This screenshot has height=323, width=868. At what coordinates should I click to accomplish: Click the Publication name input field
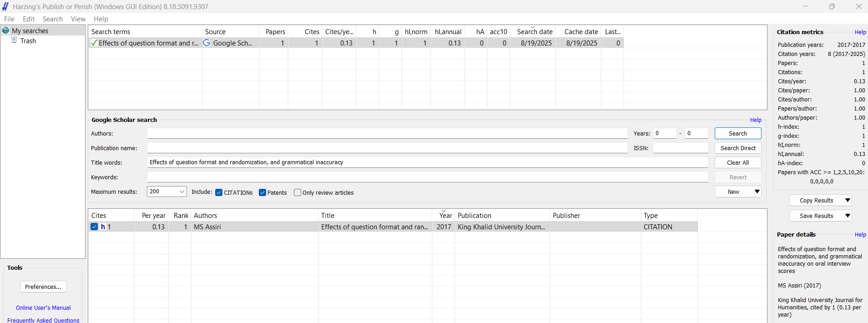[387, 148]
